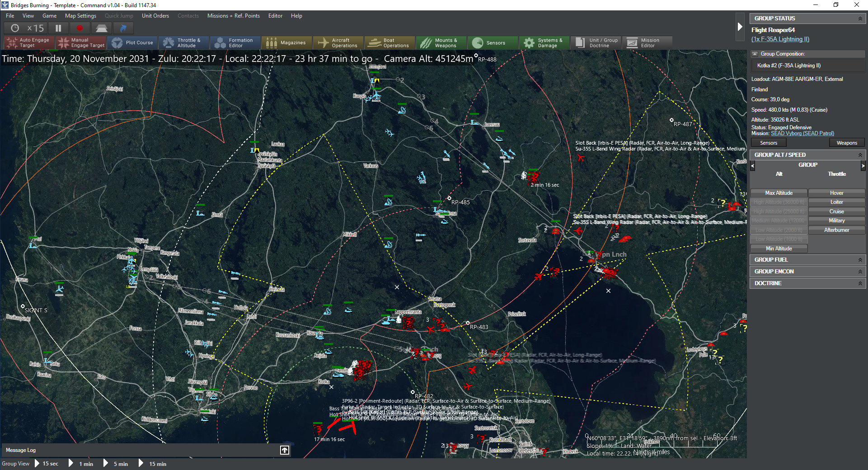This screenshot has height=470, width=868.
Task: Click the red record button
Action: point(80,28)
